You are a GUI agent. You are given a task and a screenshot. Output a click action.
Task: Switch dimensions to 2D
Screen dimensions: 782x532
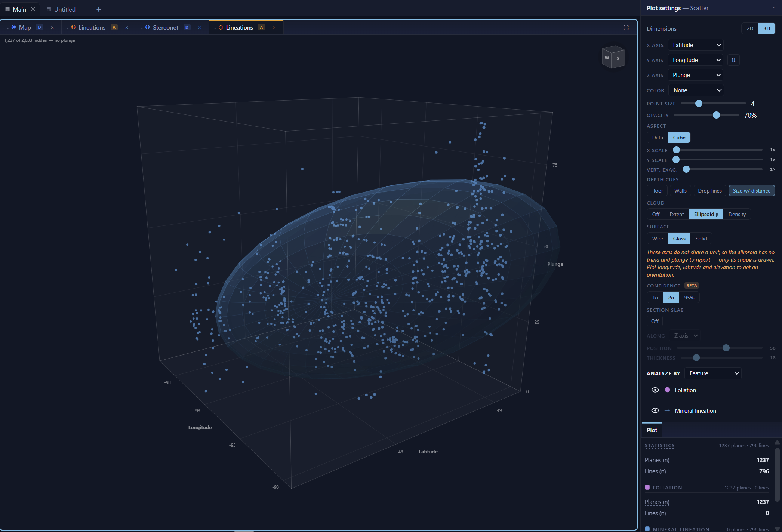pos(750,28)
